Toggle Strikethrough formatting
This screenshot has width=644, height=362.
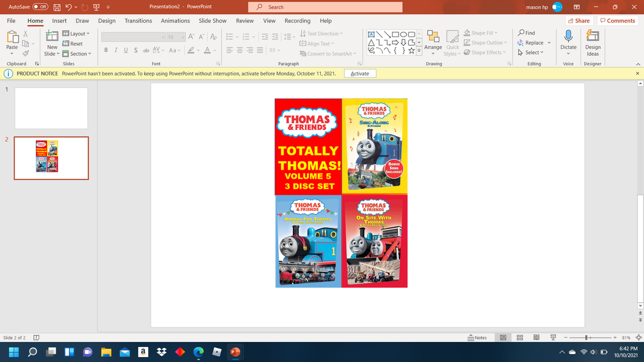(x=146, y=50)
